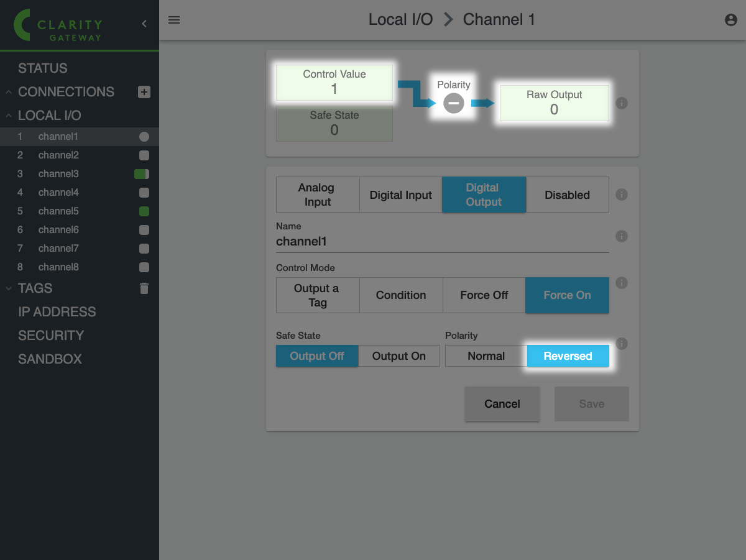The height and width of the screenshot is (560, 746).
Task: Click the add connection plus icon
Action: pyautogui.click(x=144, y=92)
